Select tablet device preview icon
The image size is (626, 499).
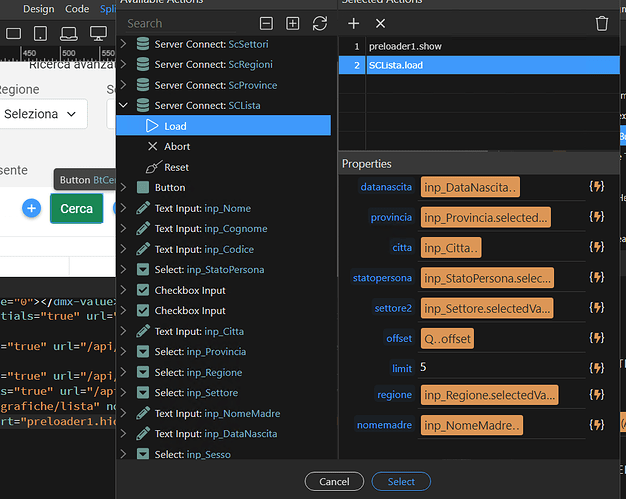tap(40, 34)
